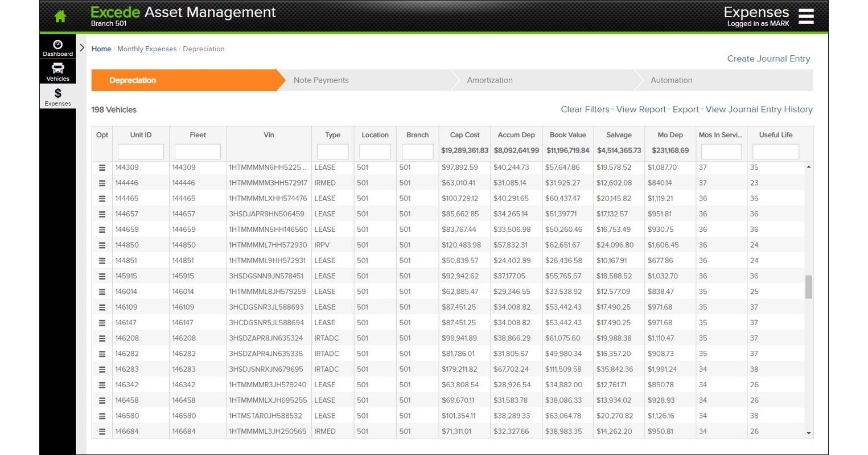This screenshot has height=455, width=868.
Task: Click the Create Journal Entry link
Action: pos(768,59)
